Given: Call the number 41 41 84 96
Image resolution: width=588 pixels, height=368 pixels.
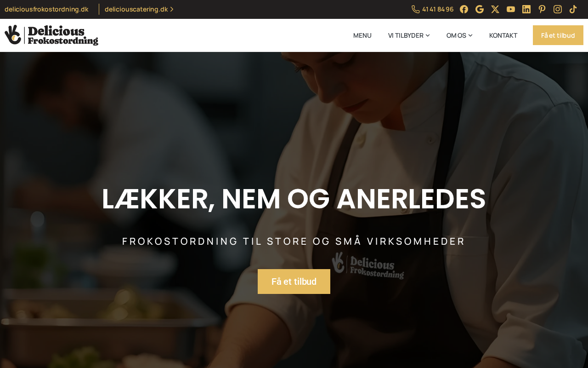Looking at the screenshot, I should [x=438, y=9].
